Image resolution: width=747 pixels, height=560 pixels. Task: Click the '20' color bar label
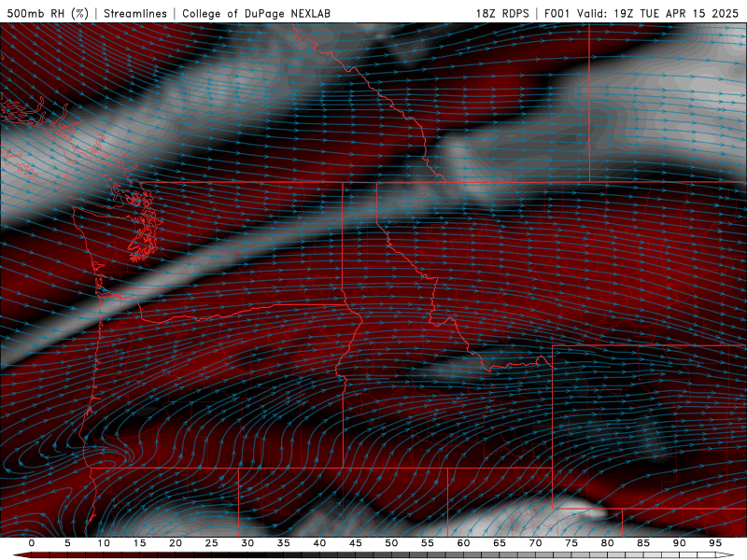coord(176,543)
